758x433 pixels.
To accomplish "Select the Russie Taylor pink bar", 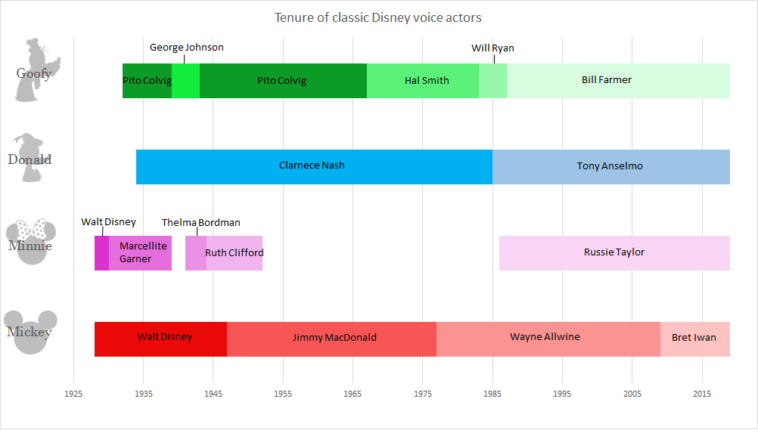I will tap(614, 253).
